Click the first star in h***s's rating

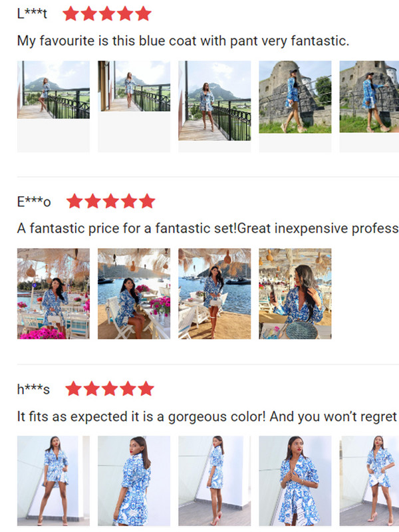click(x=74, y=388)
